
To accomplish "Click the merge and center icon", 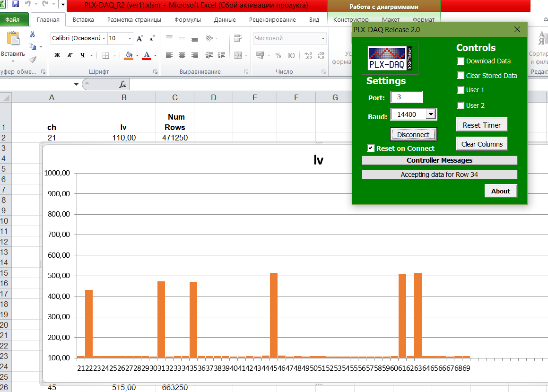I will (x=238, y=55).
